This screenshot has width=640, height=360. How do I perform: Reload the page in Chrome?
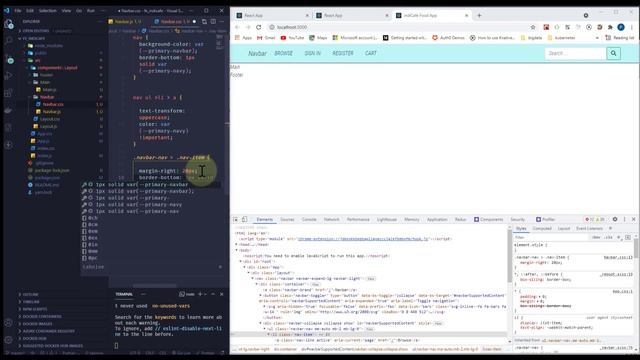tap(258, 27)
